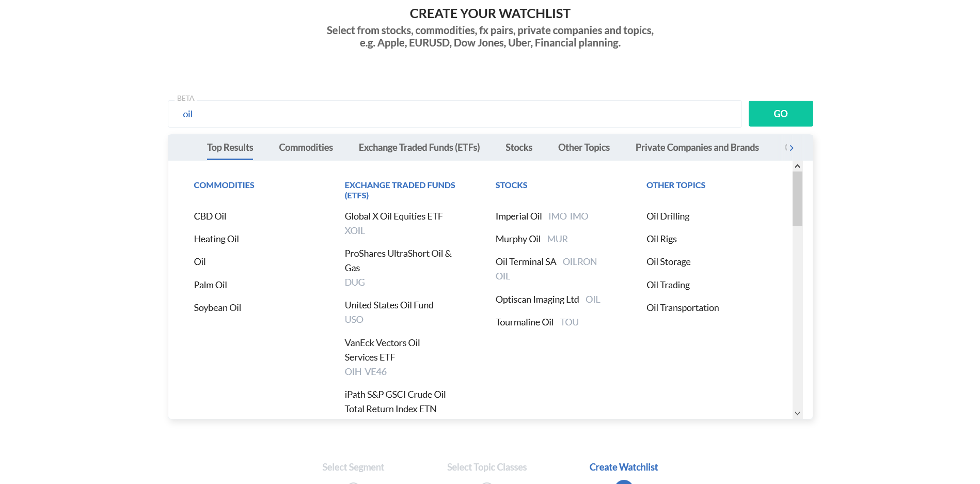Switch to the Top Results tab
Viewport: 980px width, 484px height.
click(x=230, y=148)
